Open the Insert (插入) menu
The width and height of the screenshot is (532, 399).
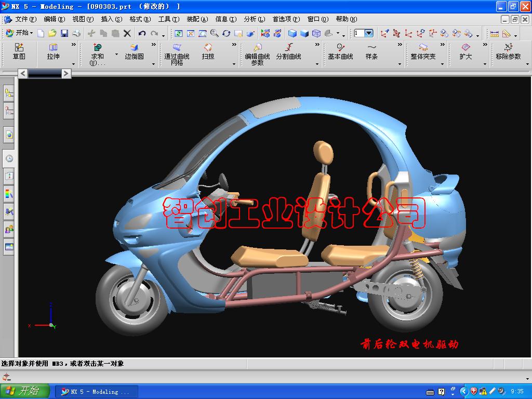tap(111, 19)
